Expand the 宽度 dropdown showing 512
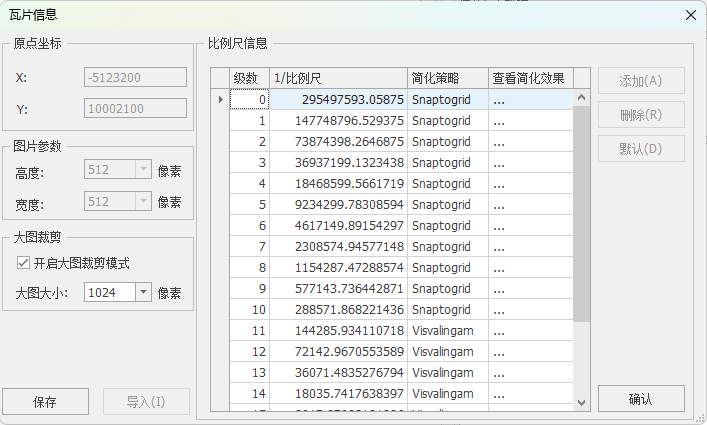The width and height of the screenshot is (707, 425). tap(142, 202)
